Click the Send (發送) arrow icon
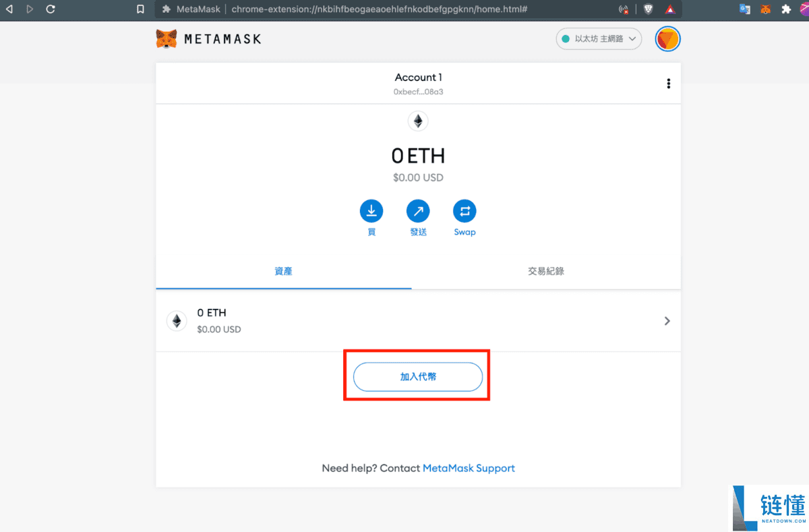Viewport: 809px width, 532px height. 418,211
